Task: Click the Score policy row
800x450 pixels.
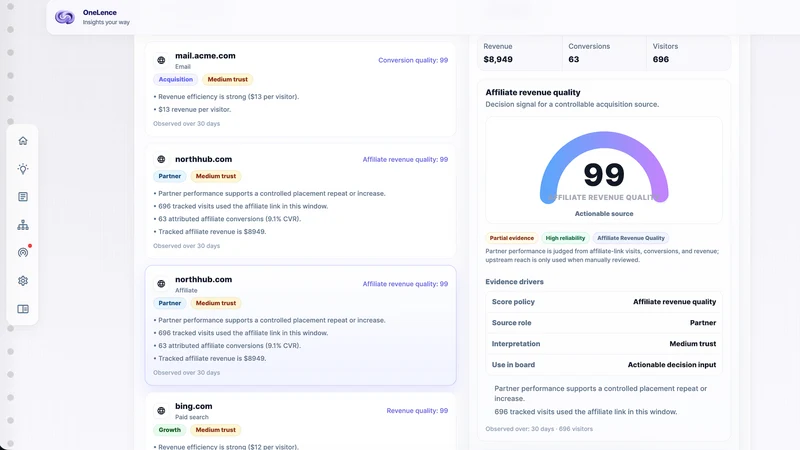Action: [x=604, y=302]
